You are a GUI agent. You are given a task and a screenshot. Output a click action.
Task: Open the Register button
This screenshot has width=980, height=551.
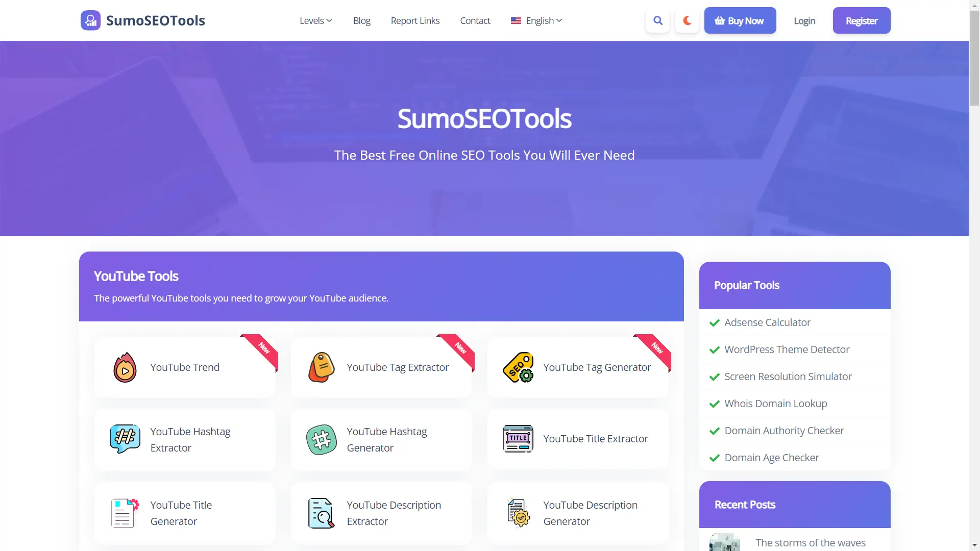861,20
